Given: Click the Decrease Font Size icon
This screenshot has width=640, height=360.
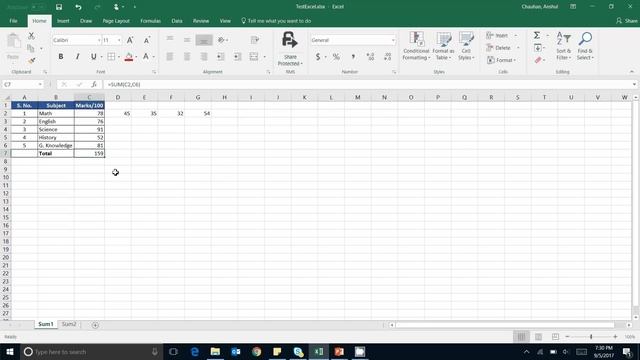Looking at the screenshot, I should (147, 40).
